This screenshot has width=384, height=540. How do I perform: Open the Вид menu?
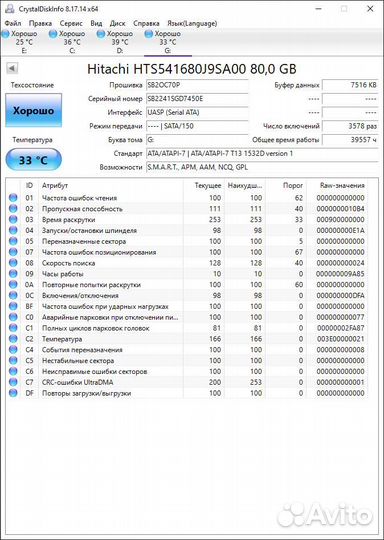pyautogui.click(x=96, y=23)
